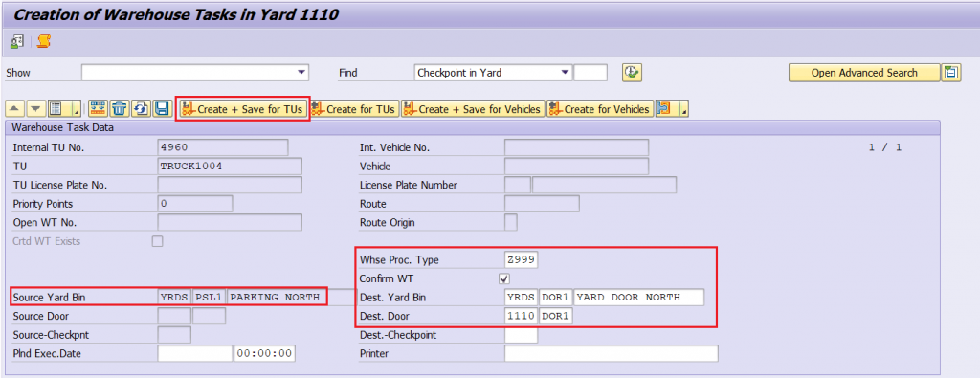
Task: Click the Whse Proc. Type field Z999
Action: tap(522, 260)
